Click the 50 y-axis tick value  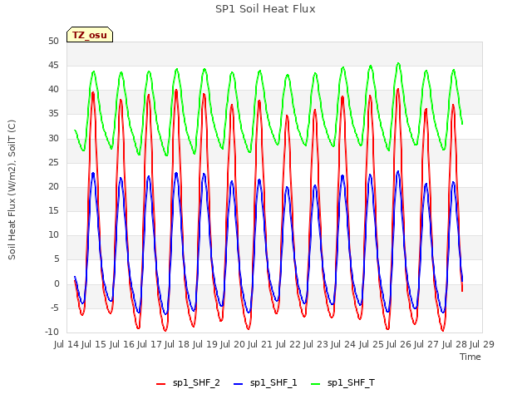click(x=53, y=42)
